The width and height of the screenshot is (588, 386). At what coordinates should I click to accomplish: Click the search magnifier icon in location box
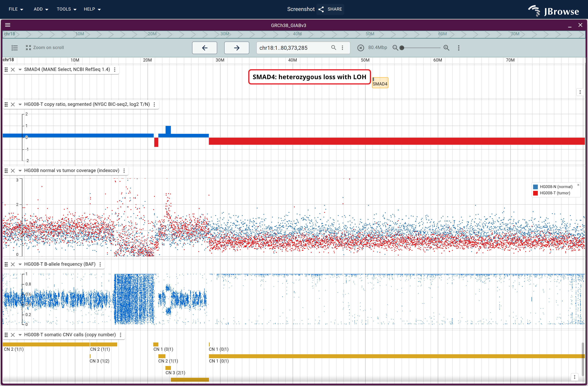point(334,47)
